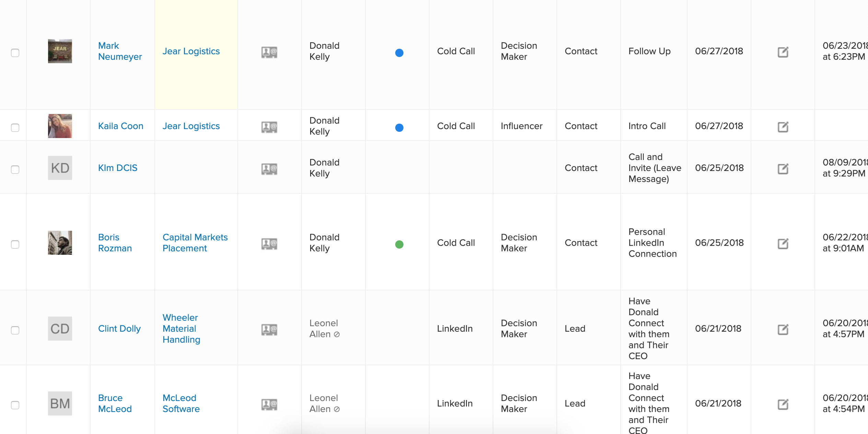This screenshot has width=868, height=434.
Task: Open contact card icon for KIm DCIS
Action: 269,169
